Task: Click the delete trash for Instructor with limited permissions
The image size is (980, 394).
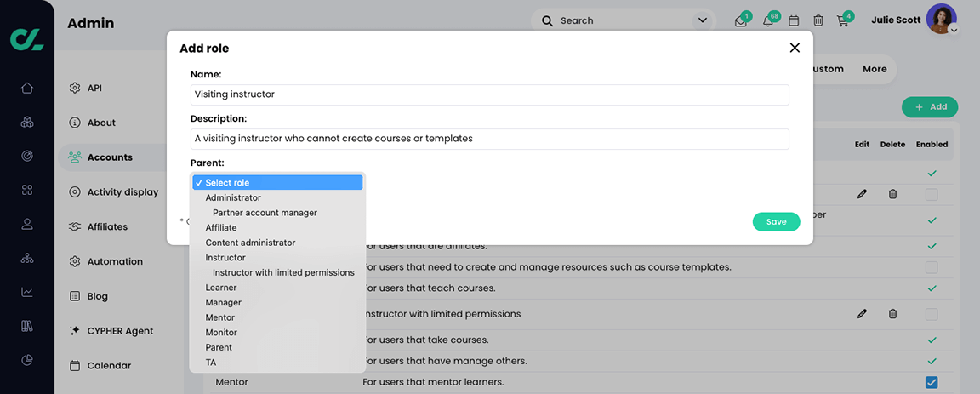Action: tap(892, 313)
